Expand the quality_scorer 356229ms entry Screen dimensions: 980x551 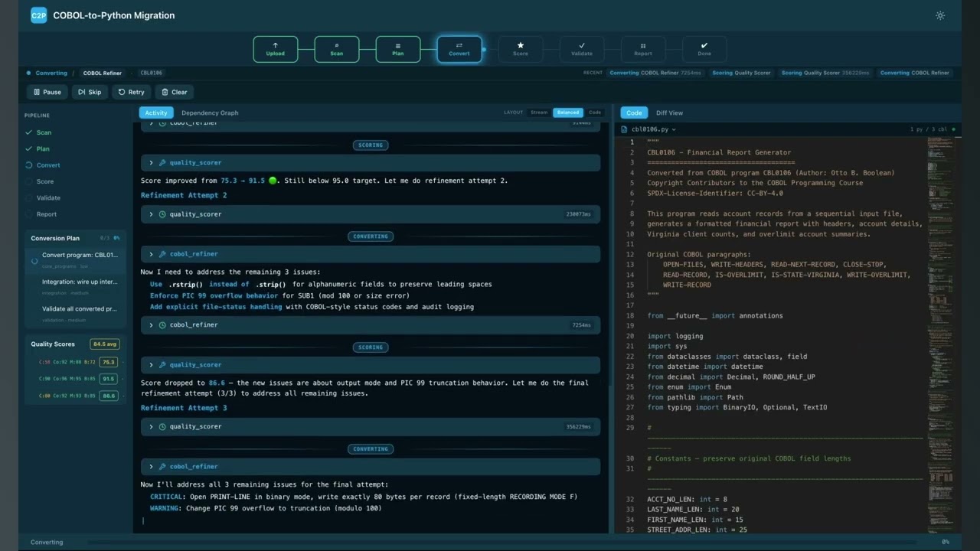pos(371,427)
